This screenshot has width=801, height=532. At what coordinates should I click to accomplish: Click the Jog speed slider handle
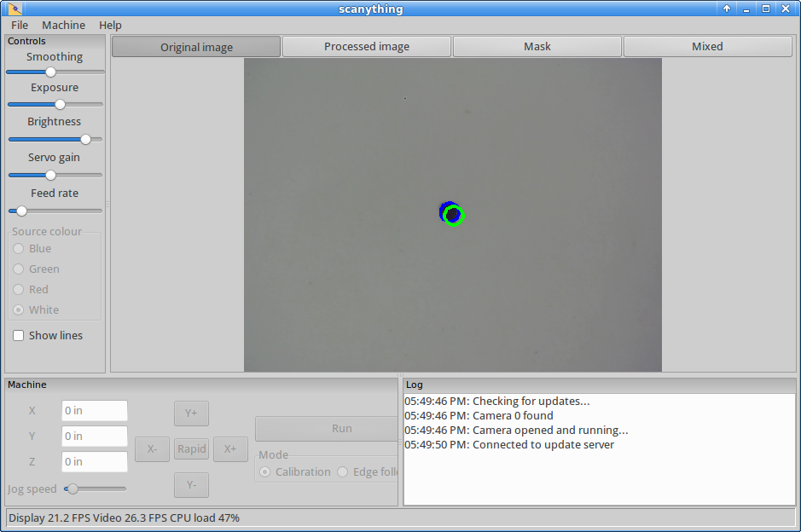click(73, 489)
